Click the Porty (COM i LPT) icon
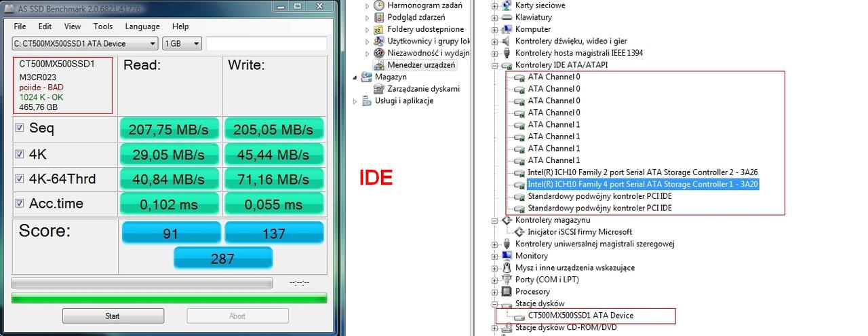868x336 pixels. click(507, 280)
